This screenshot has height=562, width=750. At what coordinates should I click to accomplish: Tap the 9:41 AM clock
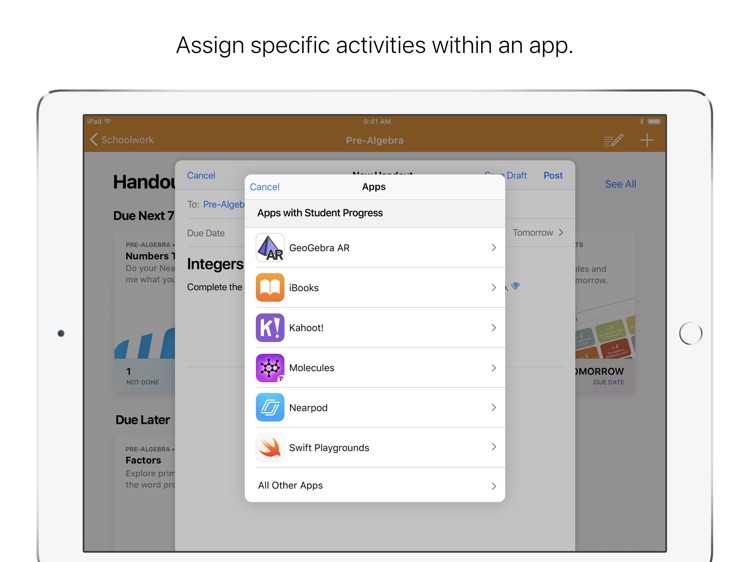pyautogui.click(x=377, y=121)
